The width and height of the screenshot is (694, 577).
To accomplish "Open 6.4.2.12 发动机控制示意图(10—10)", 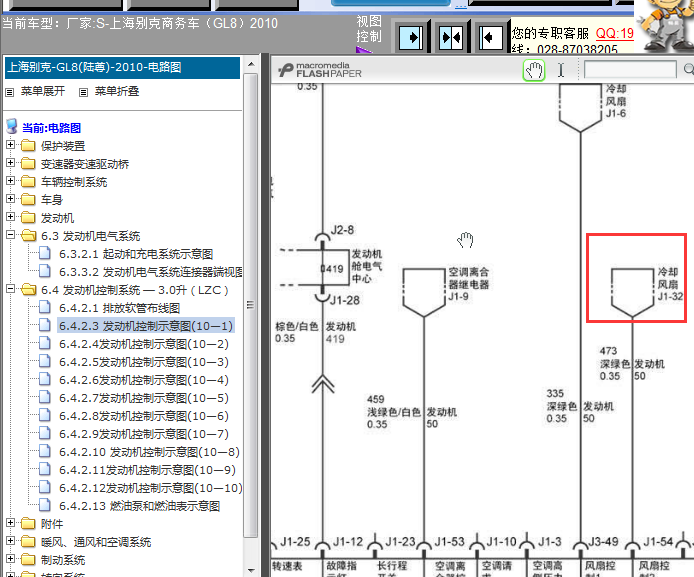I will (x=150, y=488).
